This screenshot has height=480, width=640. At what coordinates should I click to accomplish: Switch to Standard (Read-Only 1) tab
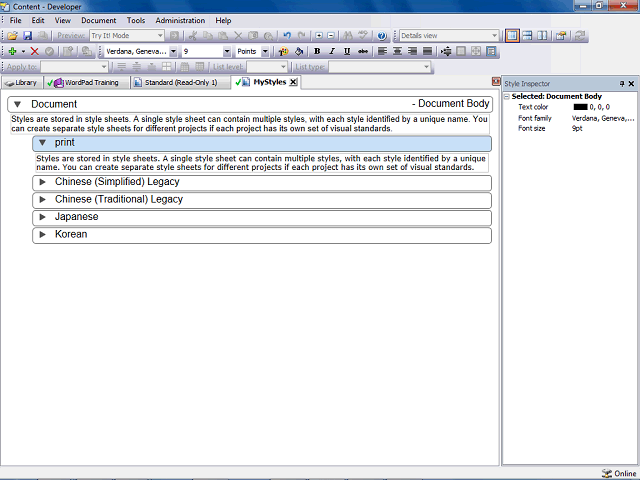pyautogui.click(x=180, y=83)
